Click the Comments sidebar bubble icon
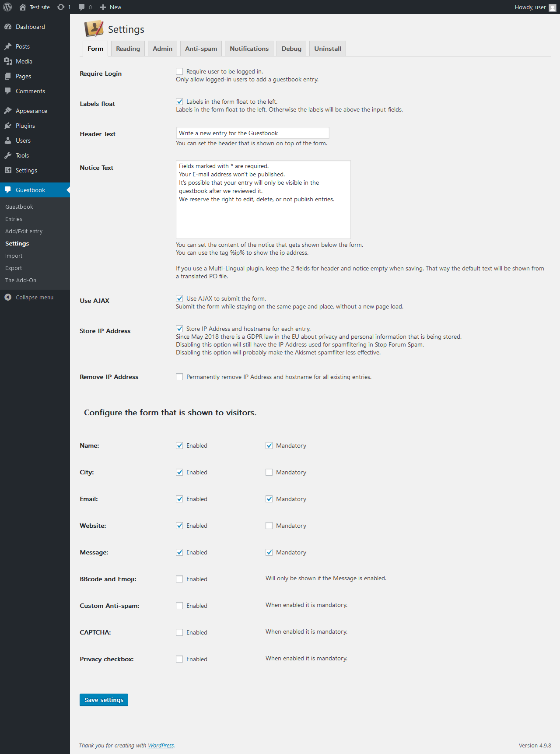Viewport: 560px width, 754px height. tap(8, 91)
